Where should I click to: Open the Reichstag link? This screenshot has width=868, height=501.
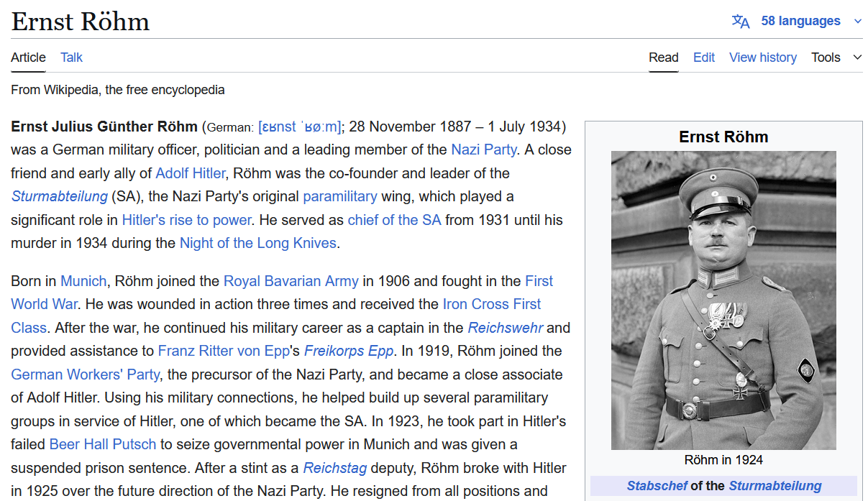click(334, 468)
